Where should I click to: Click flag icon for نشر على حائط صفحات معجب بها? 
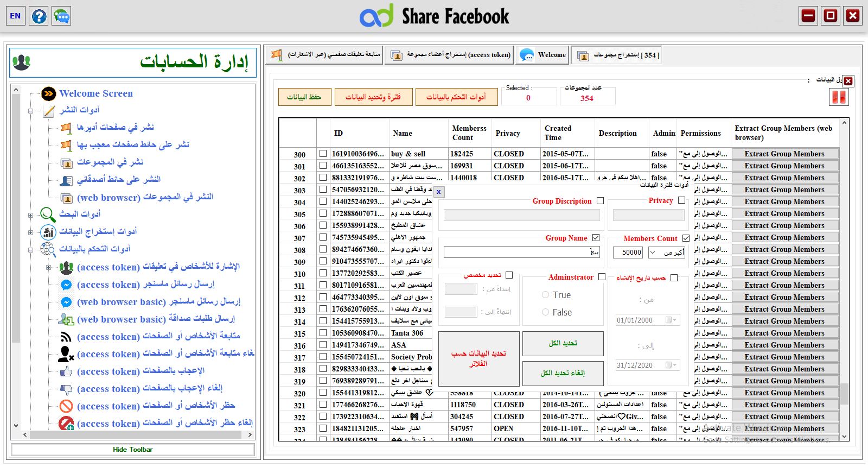pos(66,146)
